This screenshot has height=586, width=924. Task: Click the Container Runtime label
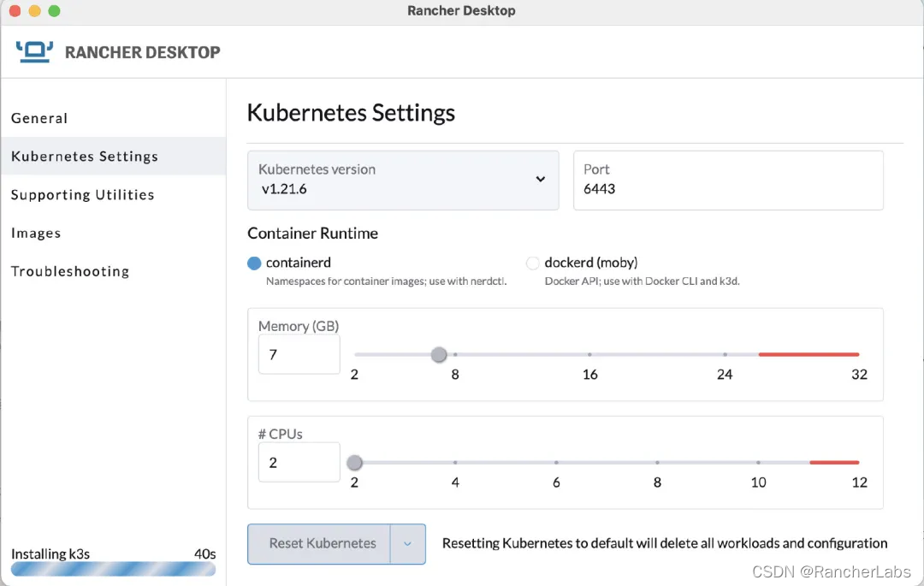point(312,234)
